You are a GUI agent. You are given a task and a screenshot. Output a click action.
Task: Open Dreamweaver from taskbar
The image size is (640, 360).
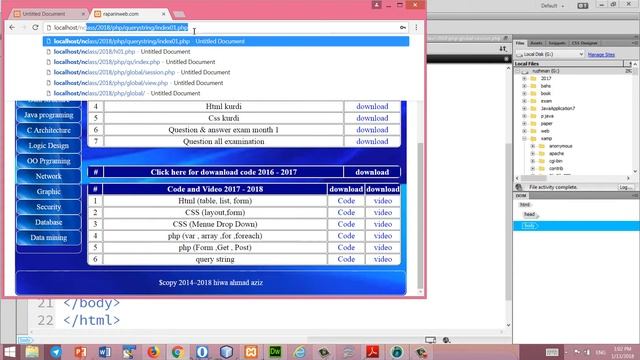[x=275, y=352]
